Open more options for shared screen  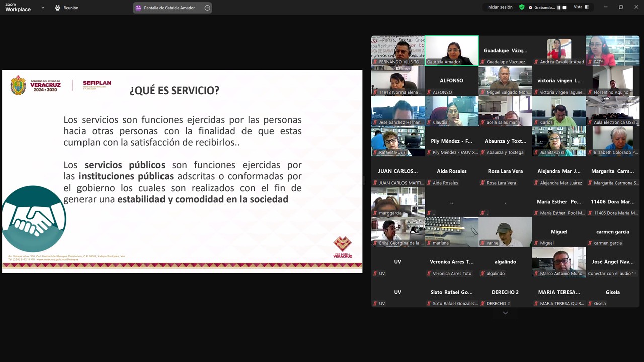207,8
